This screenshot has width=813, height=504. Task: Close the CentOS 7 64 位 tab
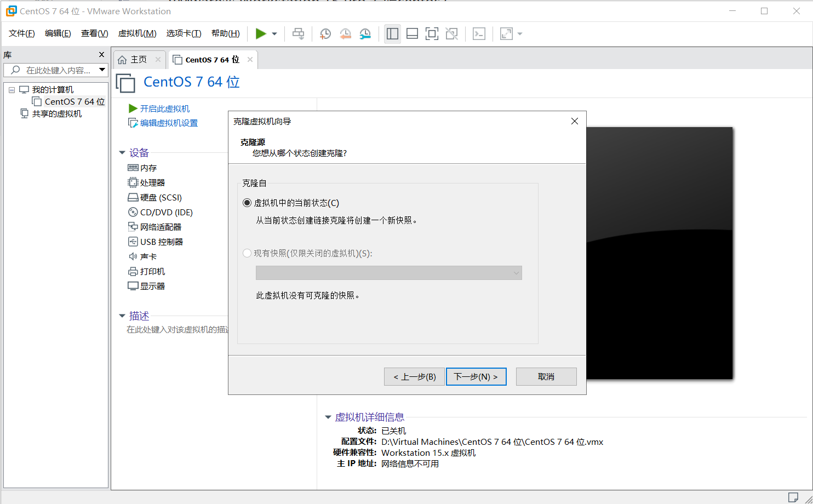(x=250, y=60)
